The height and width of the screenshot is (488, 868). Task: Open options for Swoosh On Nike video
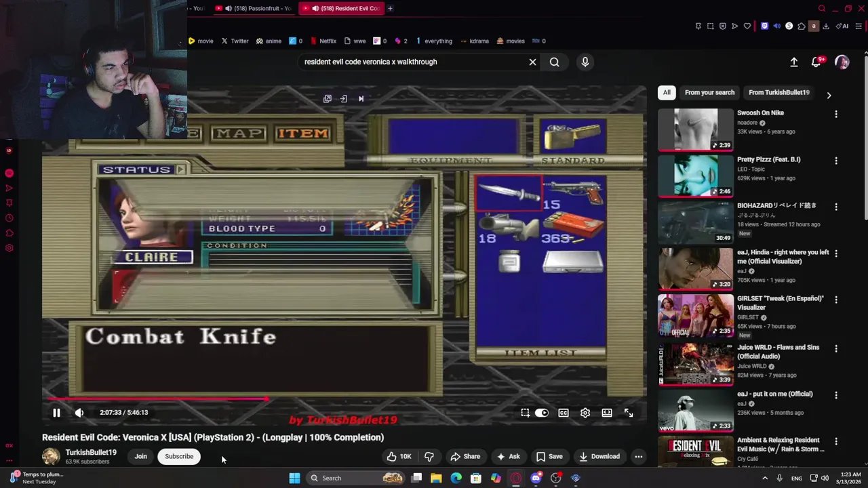click(x=836, y=115)
